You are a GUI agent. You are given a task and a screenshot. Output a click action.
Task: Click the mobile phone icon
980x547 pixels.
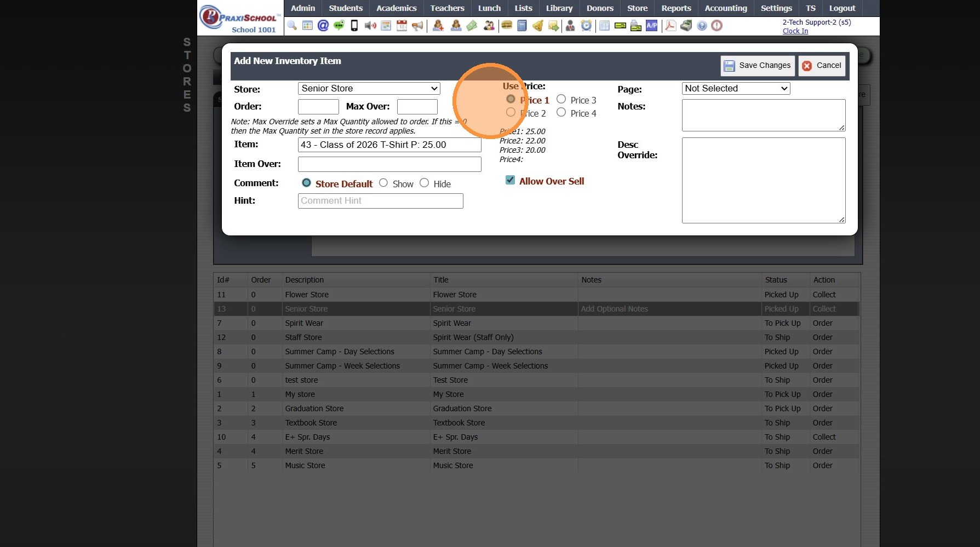pos(354,26)
